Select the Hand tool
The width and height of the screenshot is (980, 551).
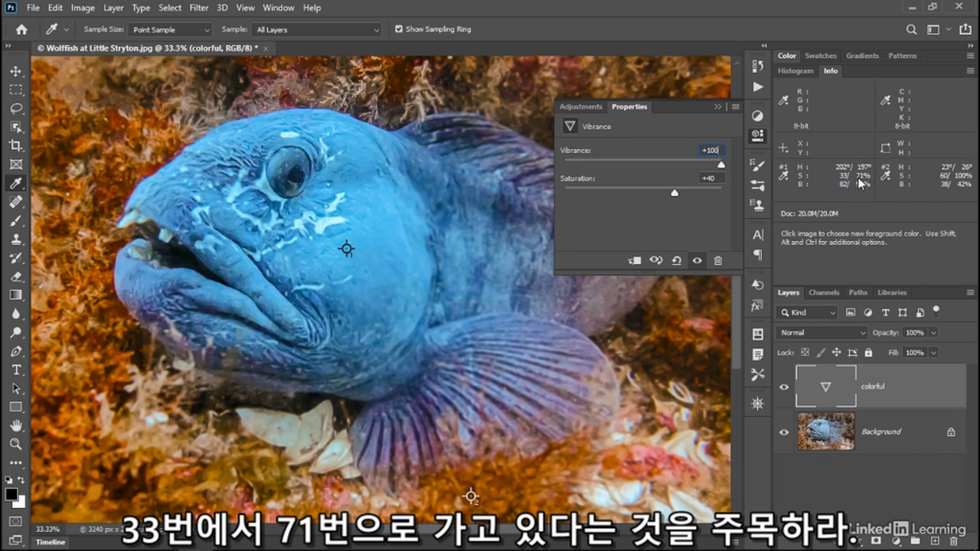point(16,425)
